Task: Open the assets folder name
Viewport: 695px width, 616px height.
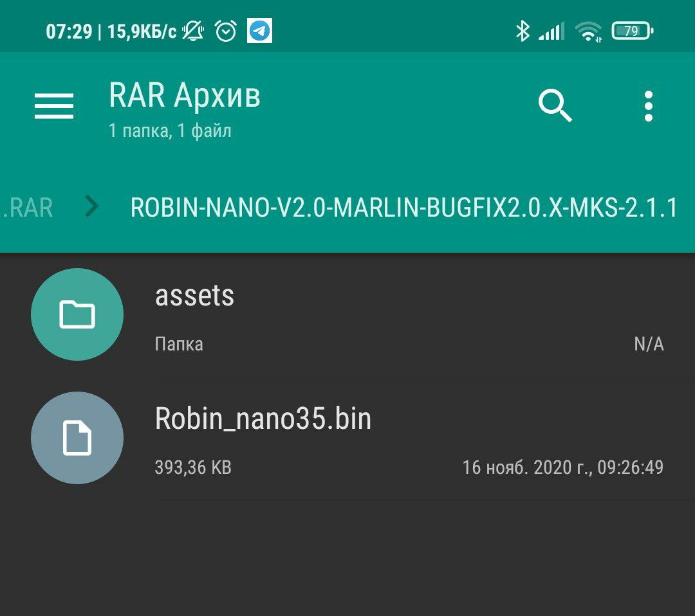Action: click(194, 296)
